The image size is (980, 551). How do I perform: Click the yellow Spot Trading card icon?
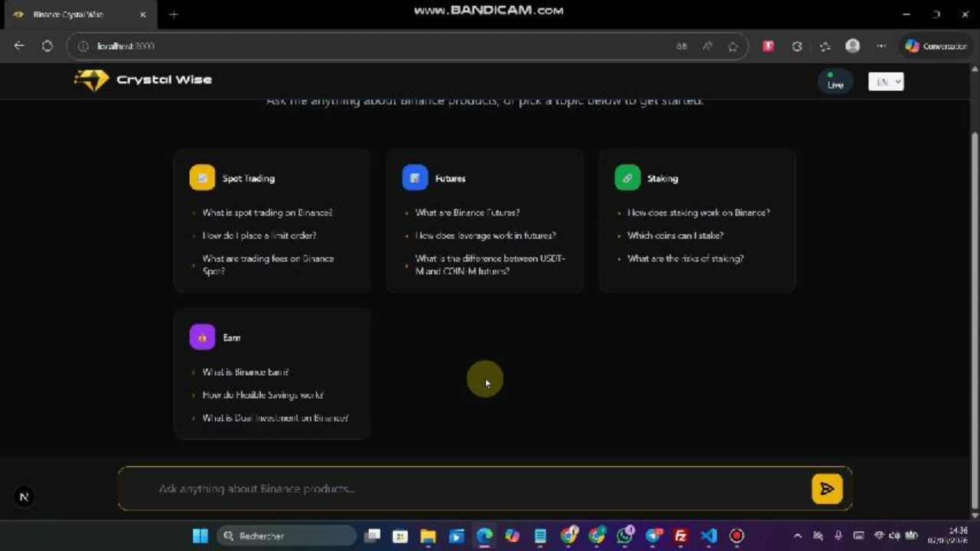[x=202, y=178]
